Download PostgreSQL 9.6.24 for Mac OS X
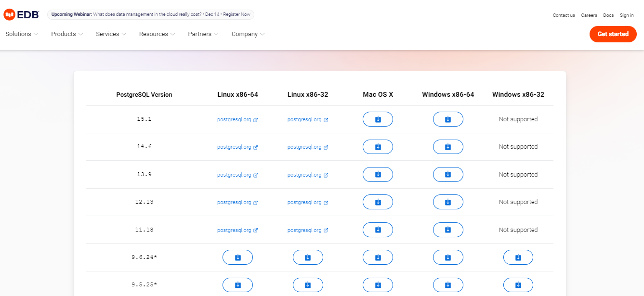The width and height of the screenshot is (644, 296). click(378, 257)
